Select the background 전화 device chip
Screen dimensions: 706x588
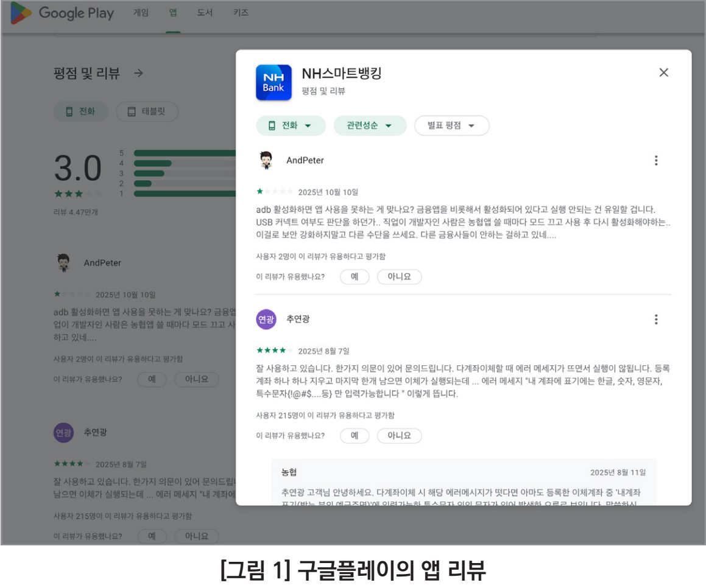click(x=80, y=111)
